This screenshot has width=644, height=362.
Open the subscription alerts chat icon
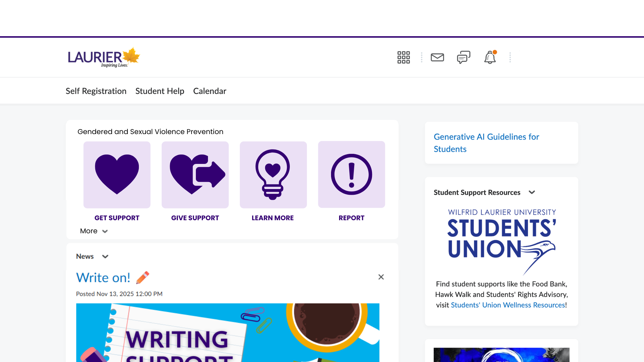(464, 57)
